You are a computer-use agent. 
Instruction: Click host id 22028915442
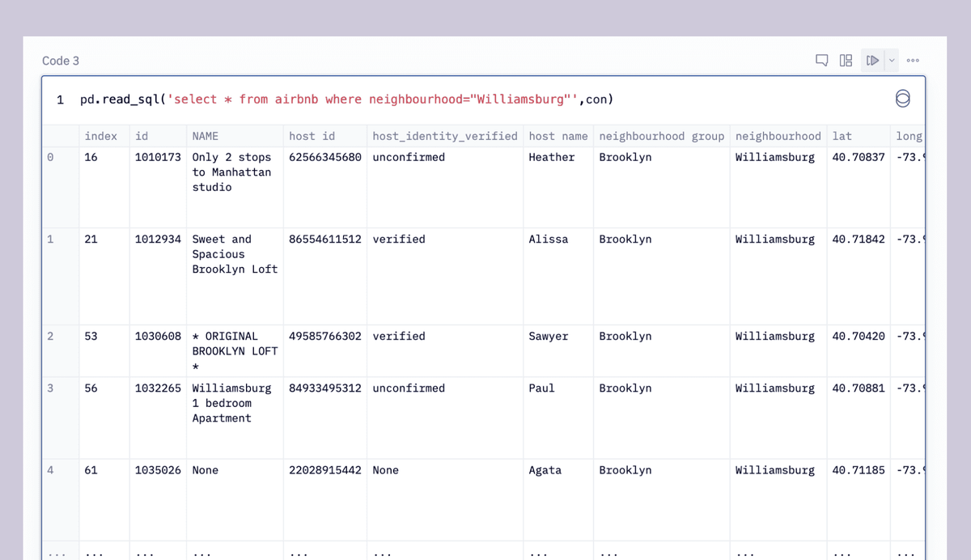click(x=325, y=469)
